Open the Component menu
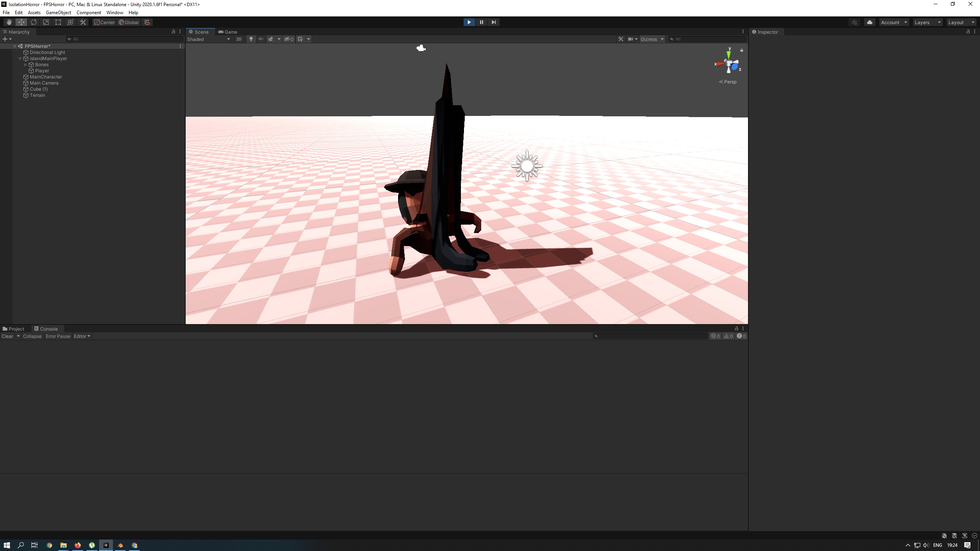The width and height of the screenshot is (980, 551). [x=88, y=13]
